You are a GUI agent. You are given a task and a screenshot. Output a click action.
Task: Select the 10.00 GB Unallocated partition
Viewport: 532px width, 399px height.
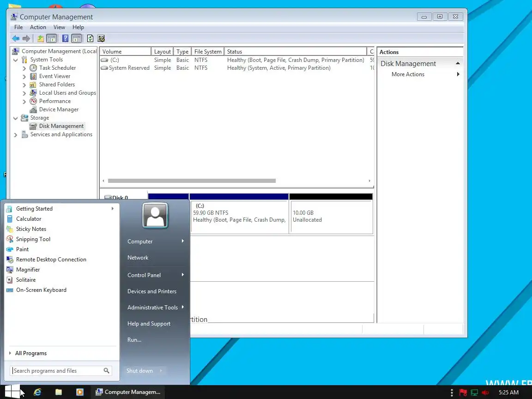pyautogui.click(x=332, y=217)
